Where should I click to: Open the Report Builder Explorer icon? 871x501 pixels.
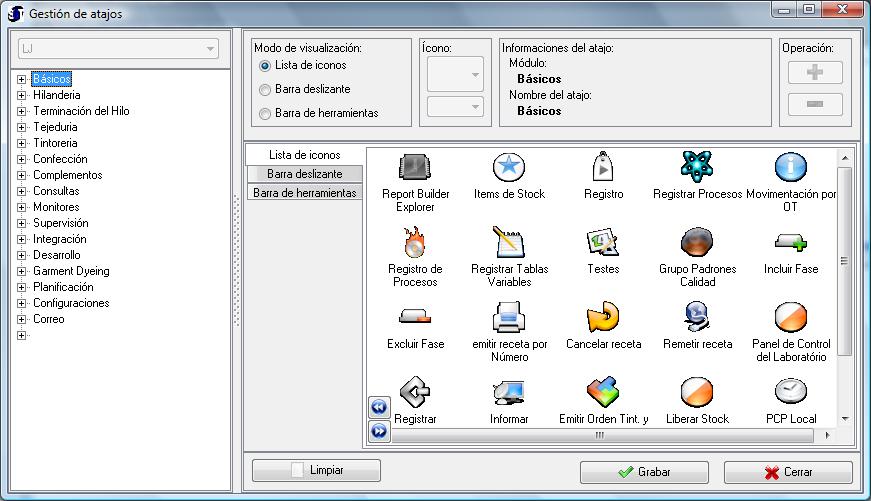point(415,167)
